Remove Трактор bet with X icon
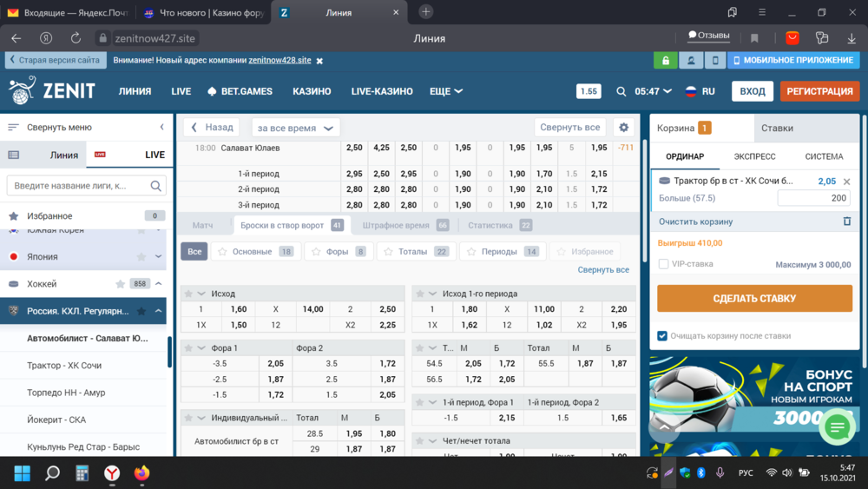 coord(846,182)
